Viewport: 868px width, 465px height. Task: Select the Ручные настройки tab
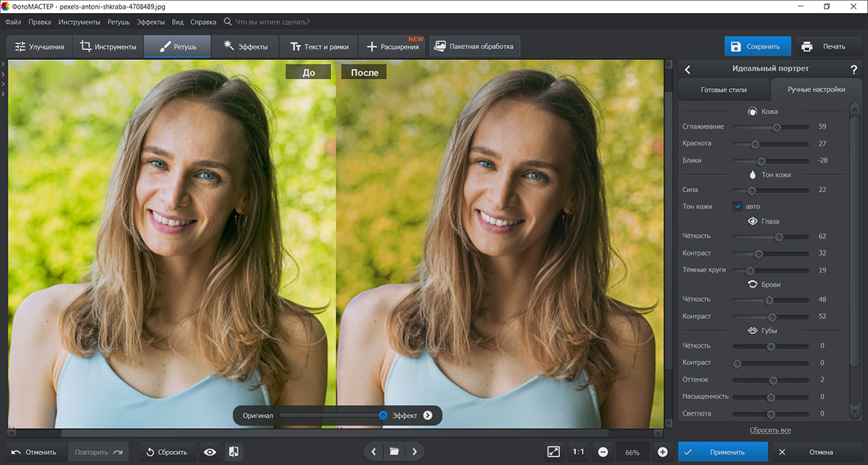(x=817, y=90)
